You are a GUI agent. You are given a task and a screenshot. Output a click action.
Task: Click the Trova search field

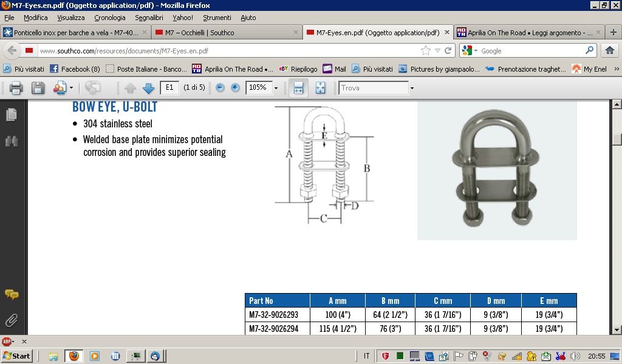click(374, 88)
